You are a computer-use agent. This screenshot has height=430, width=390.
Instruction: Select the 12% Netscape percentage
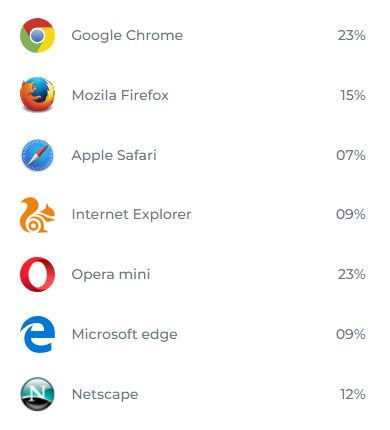(353, 394)
